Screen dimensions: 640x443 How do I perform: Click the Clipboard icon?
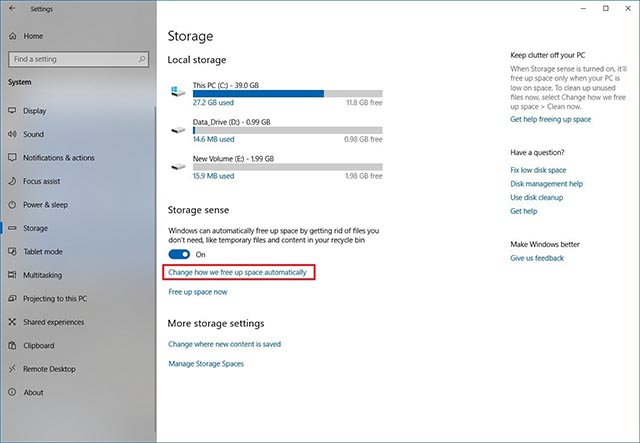(12, 345)
